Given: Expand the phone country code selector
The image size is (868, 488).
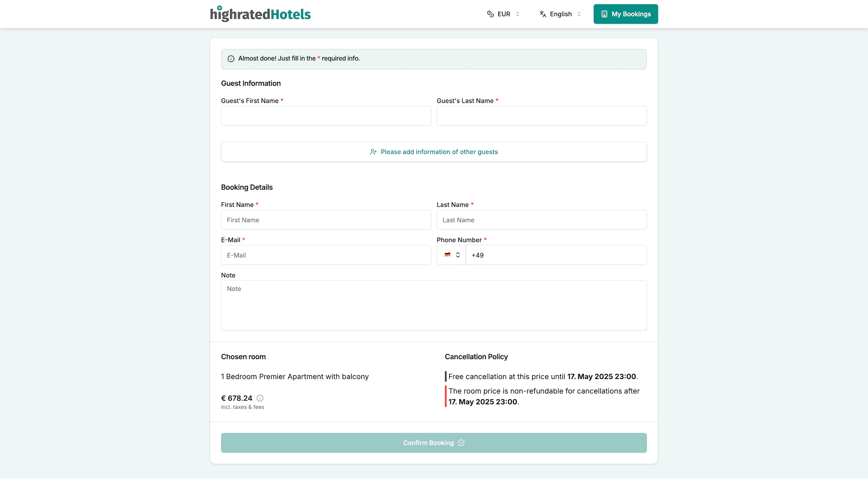Looking at the screenshot, I should [451, 255].
